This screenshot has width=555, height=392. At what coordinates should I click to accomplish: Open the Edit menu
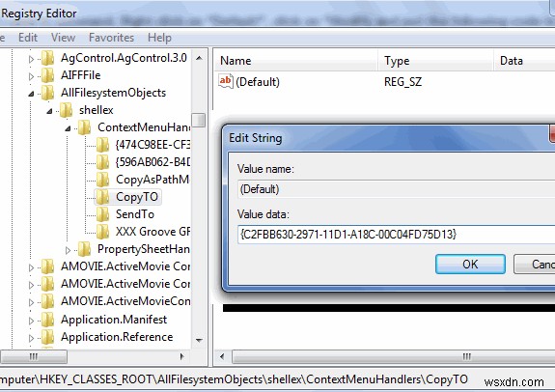(x=28, y=38)
